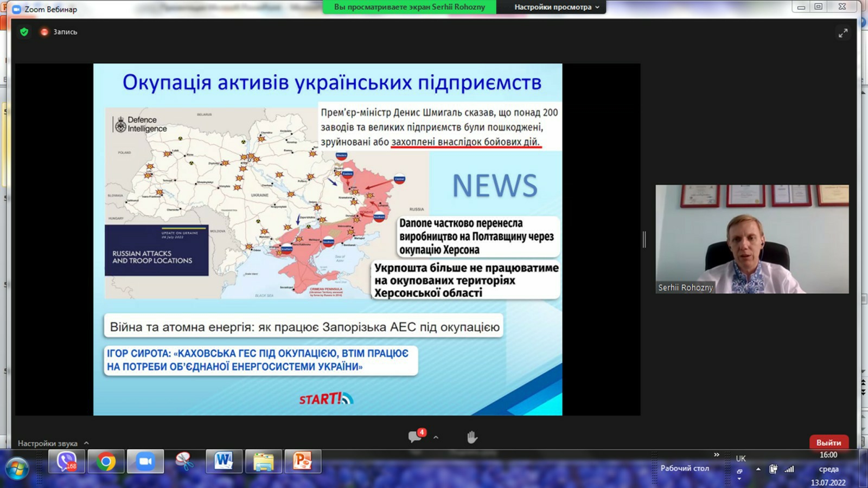Click the 'Выйти' leave webinar button
Screen dimensions: 868x488
pyautogui.click(x=828, y=442)
